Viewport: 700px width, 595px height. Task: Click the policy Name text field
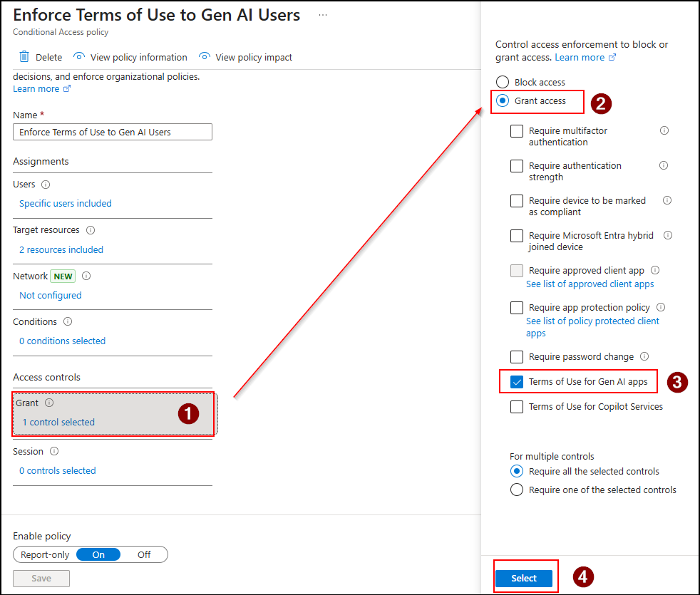click(113, 132)
